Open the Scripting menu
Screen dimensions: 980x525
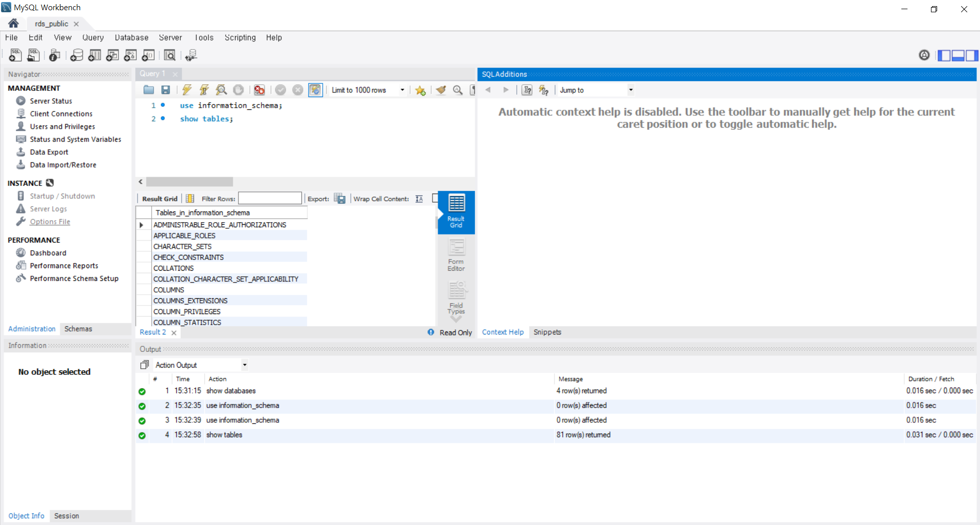coord(240,37)
